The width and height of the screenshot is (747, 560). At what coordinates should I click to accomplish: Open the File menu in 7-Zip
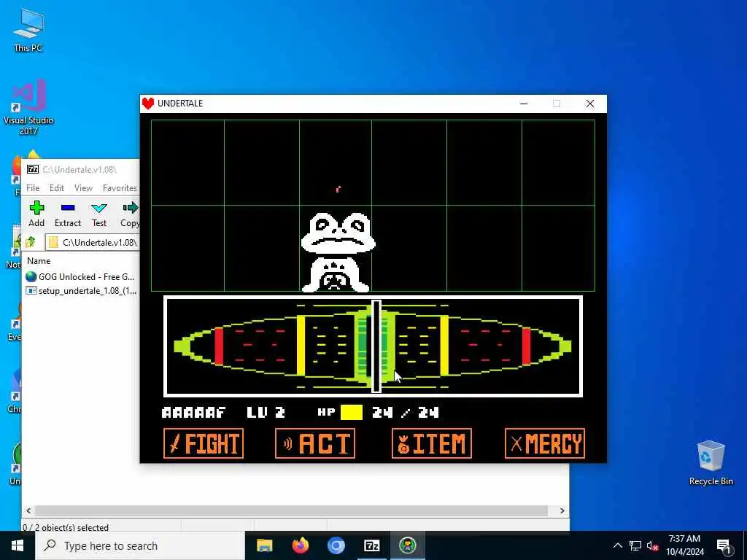click(x=33, y=188)
